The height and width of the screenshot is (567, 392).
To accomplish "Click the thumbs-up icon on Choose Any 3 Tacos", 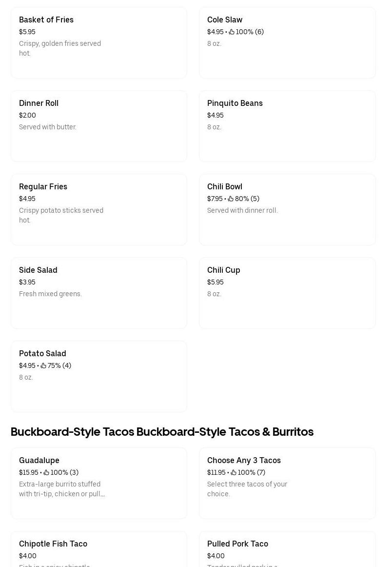I will pos(234,472).
